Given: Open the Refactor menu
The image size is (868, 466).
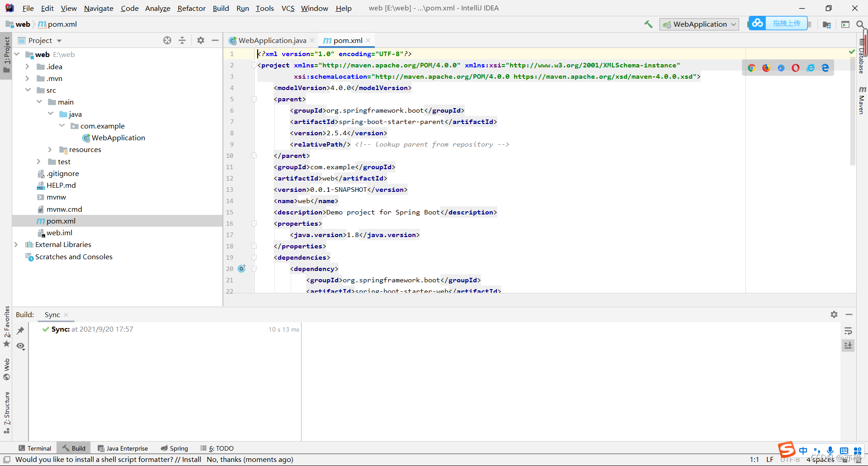Looking at the screenshot, I should (191, 8).
